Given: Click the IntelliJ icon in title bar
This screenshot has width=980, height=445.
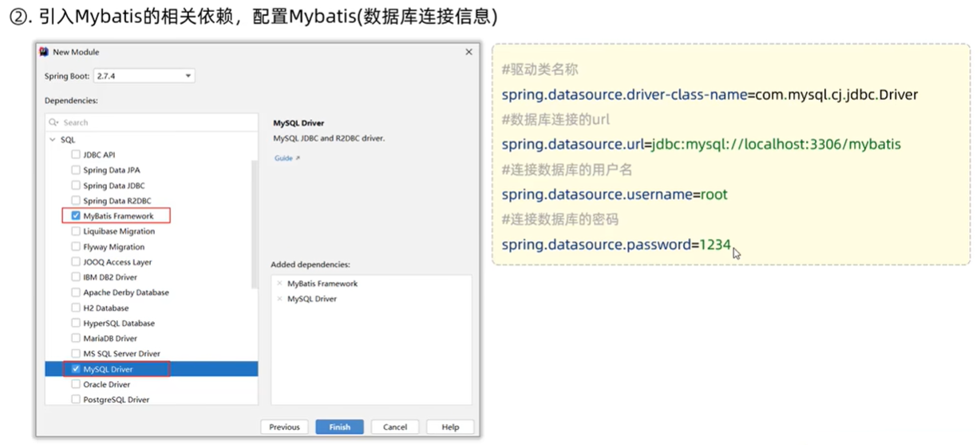Looking at the screenshot, I should pyautogui.click(x=44, y=52).
